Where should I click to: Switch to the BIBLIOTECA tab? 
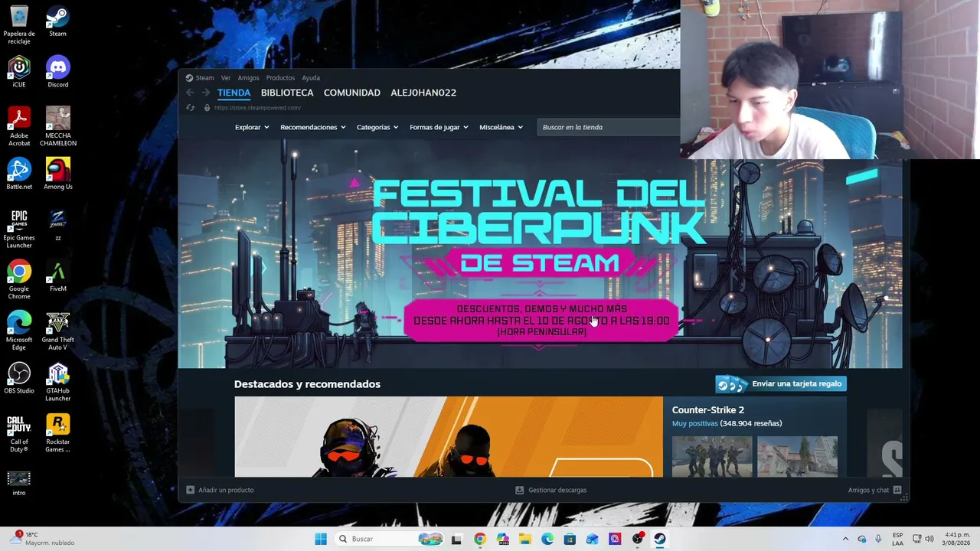coord(287,93)
